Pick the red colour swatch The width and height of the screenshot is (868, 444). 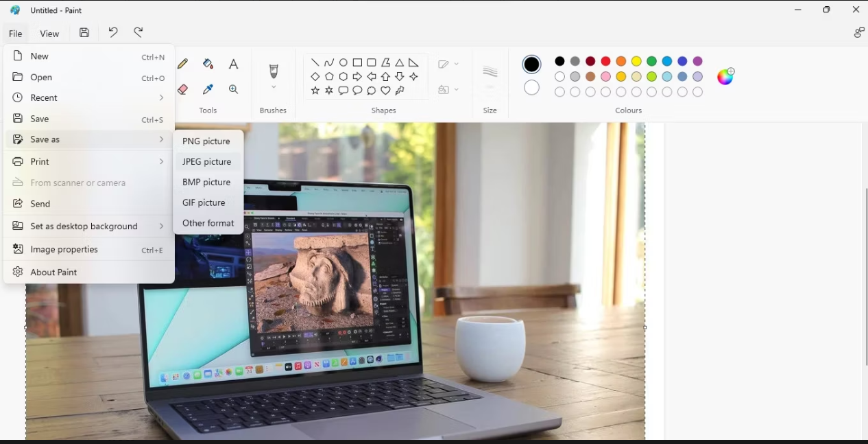tap(605, 61)
